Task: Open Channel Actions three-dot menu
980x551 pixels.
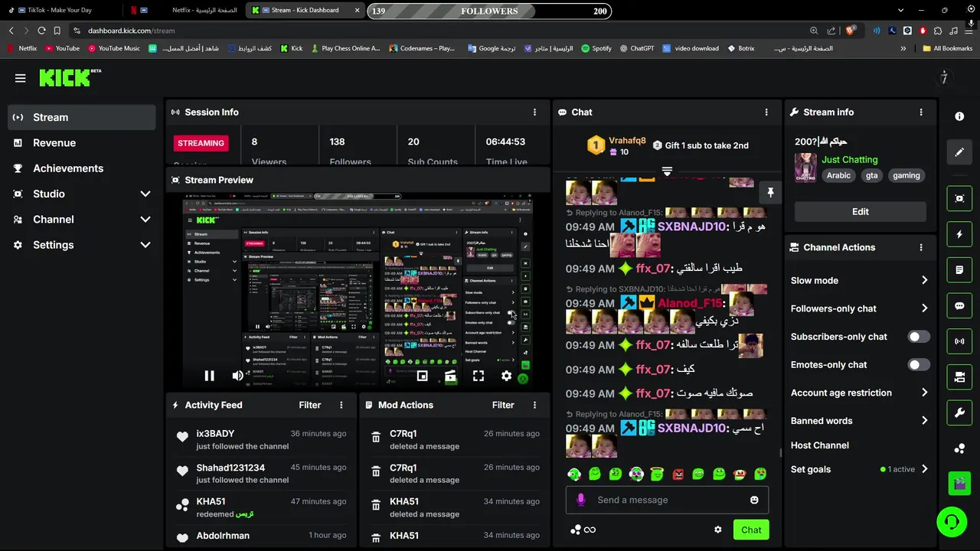Action: (921, 247)
